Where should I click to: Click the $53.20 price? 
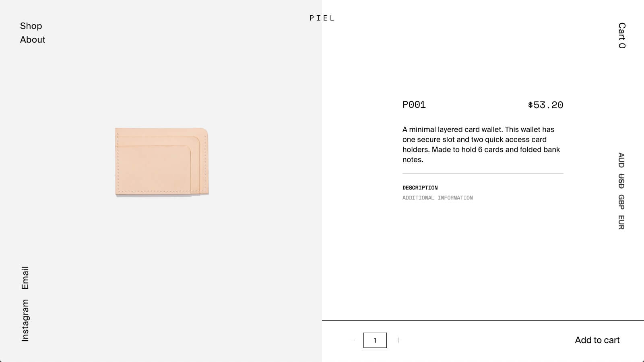545,105
